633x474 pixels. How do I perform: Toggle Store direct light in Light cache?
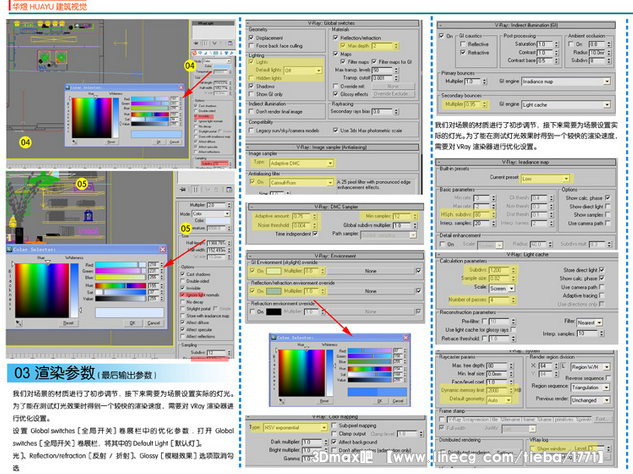point(602,270)
